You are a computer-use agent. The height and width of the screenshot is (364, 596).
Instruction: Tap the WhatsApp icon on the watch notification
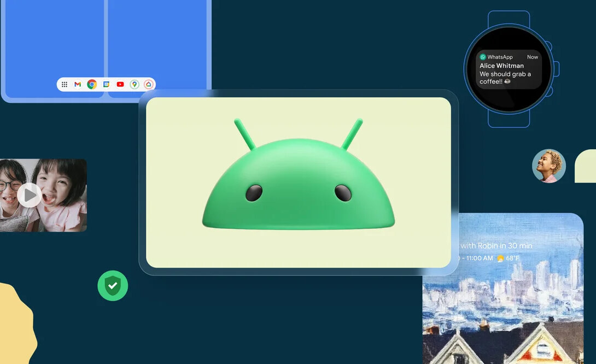(483, 57)
